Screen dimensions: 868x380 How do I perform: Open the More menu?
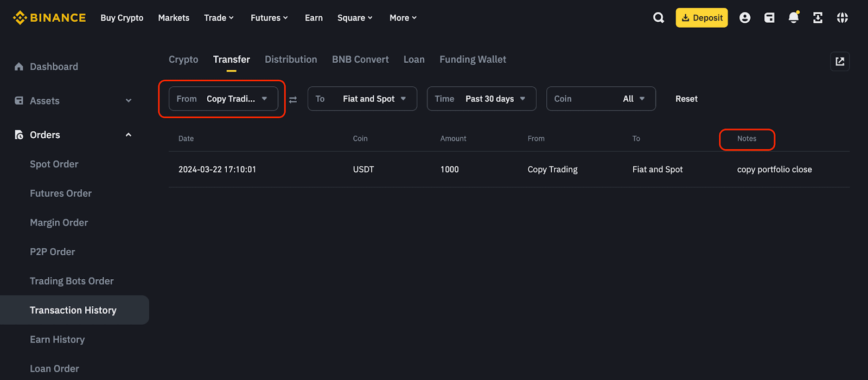coord(403,18)
